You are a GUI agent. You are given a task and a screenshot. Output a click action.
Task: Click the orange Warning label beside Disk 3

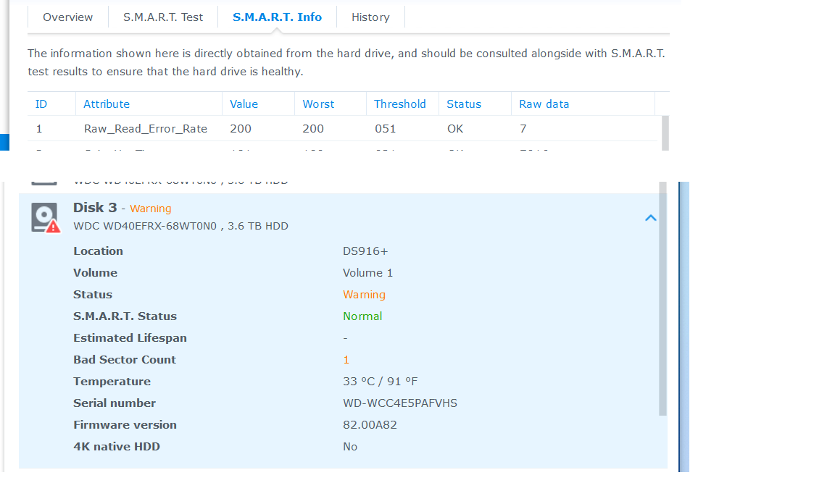151,208
